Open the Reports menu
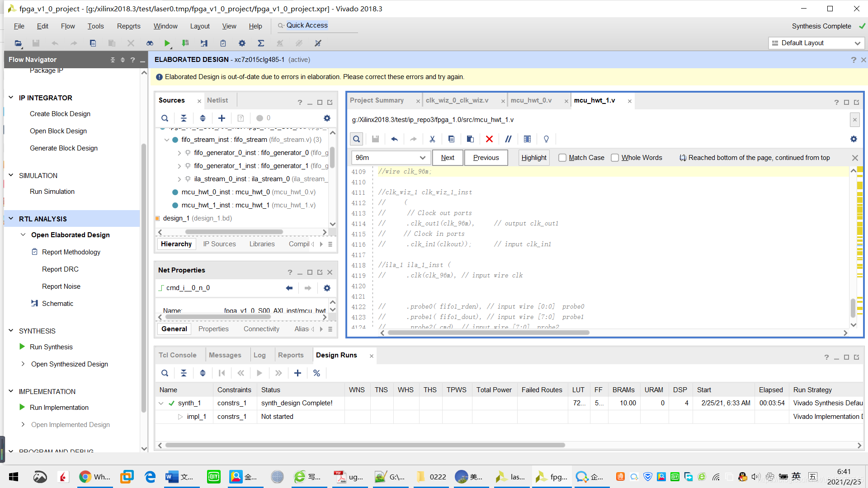868x488 pixels. [x=128, y=26]
